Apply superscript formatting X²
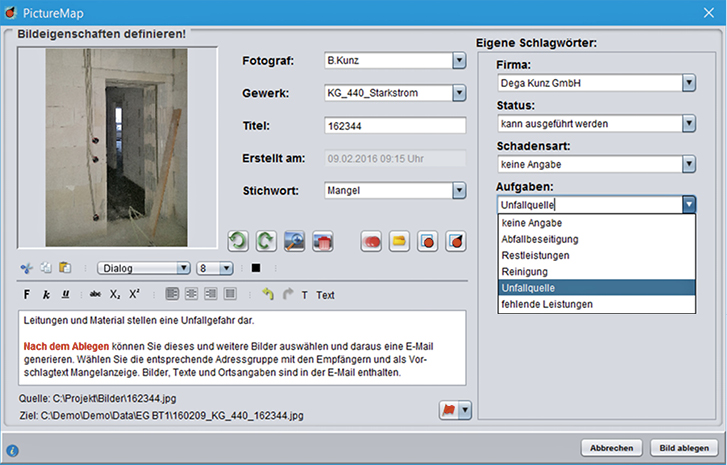 tap(134, 294)
